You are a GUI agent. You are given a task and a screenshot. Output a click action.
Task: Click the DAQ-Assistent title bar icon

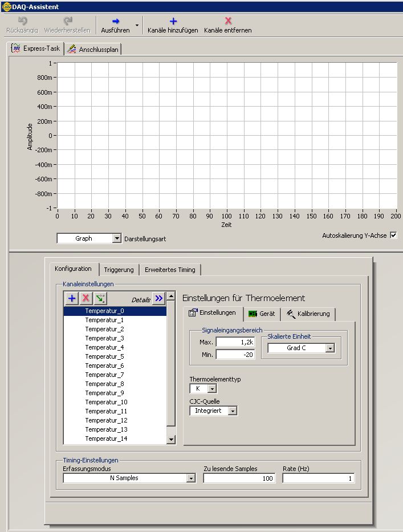[x=6, y=6]
